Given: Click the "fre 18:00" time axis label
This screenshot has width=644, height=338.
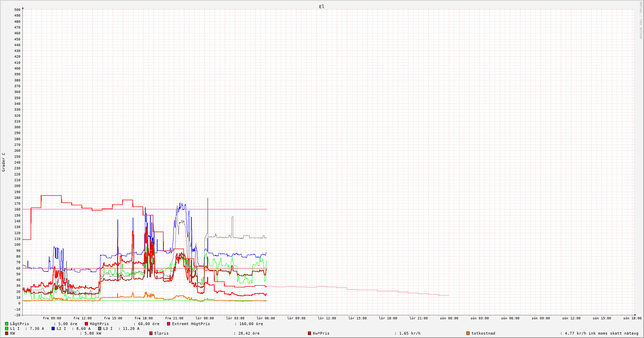Looking at the screenshot, I should (x=144, y=318).
